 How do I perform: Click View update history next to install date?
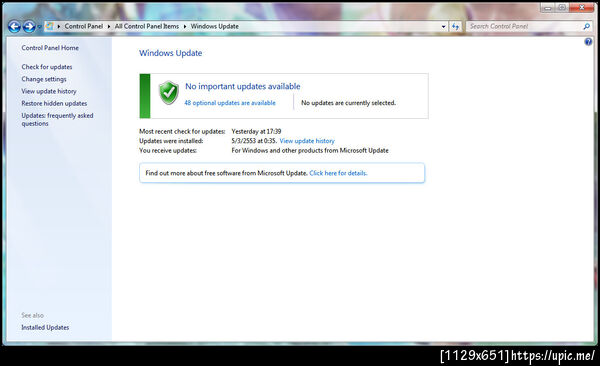(307, 141)
